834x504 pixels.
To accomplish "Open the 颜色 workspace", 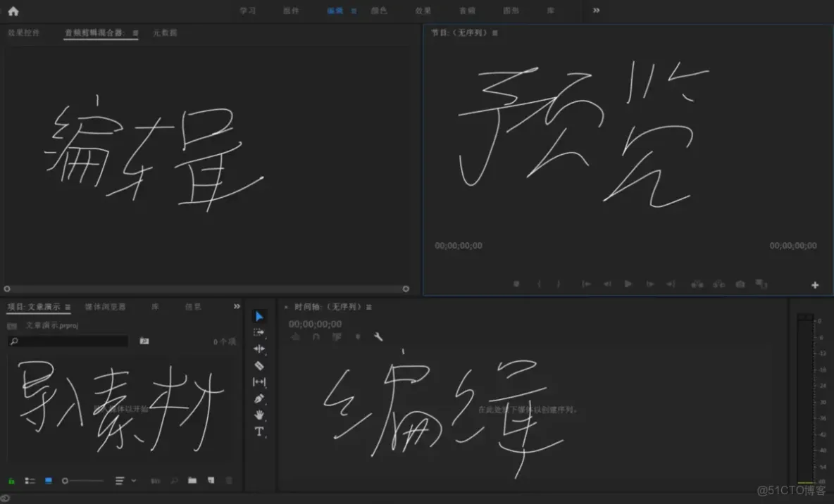I will coord(379,11).
